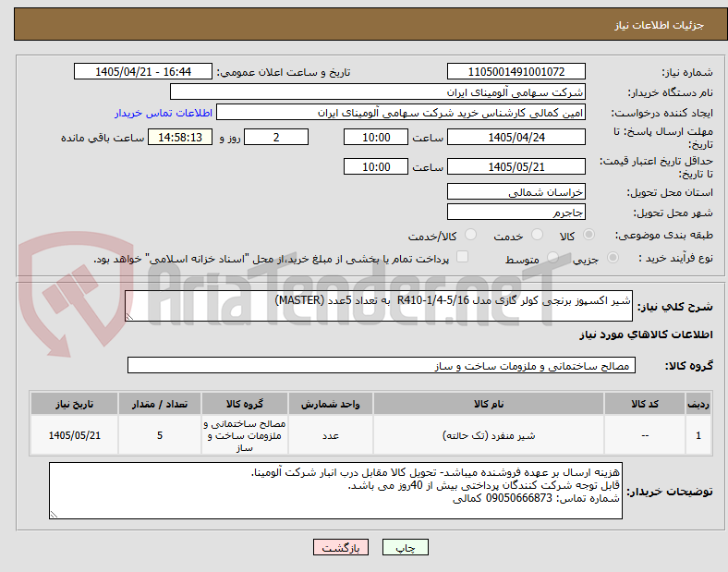Screen dimensions: 728x572
Task: Click the چاپ print button
Action: [x=406, y=547]
